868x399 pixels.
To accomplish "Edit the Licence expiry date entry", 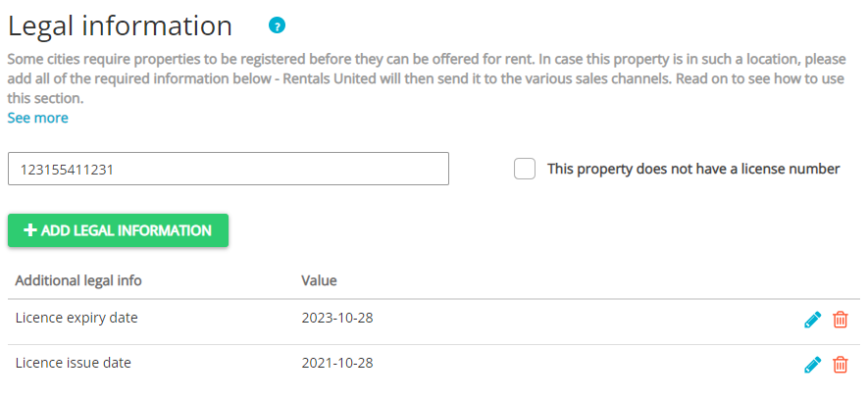I will coord(812,320).
